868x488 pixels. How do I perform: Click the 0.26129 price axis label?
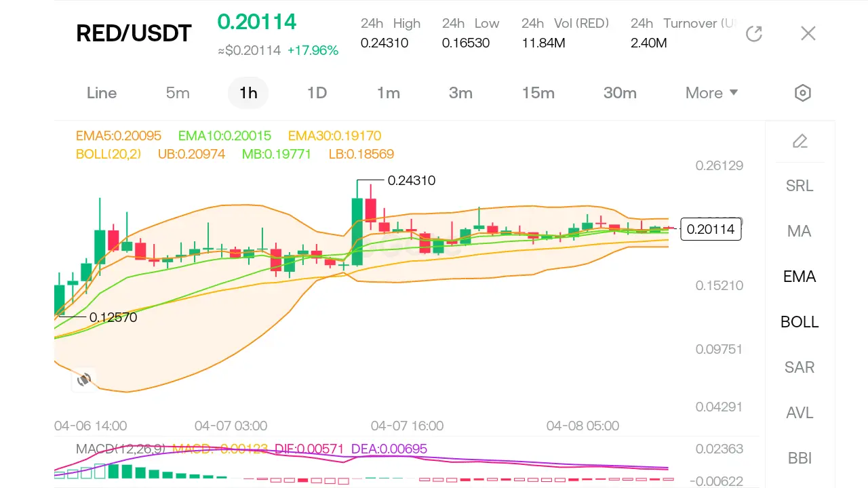pos(719,165)
